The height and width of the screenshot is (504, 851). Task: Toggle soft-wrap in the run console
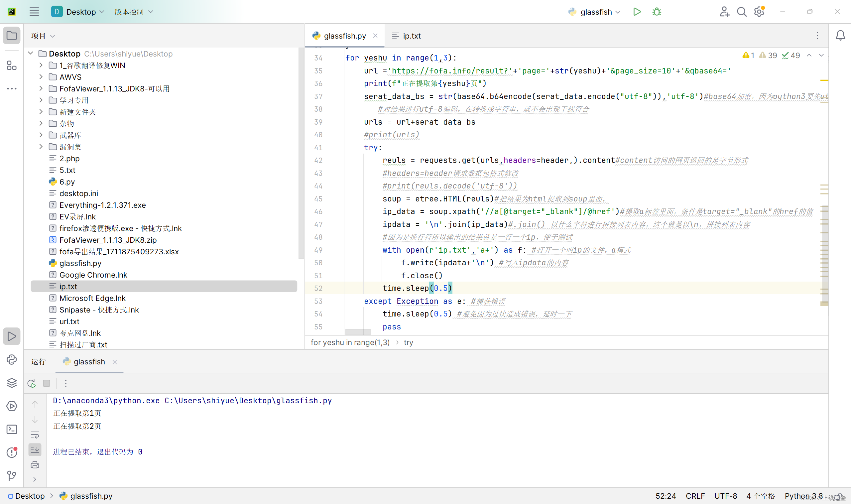(35, 435)
